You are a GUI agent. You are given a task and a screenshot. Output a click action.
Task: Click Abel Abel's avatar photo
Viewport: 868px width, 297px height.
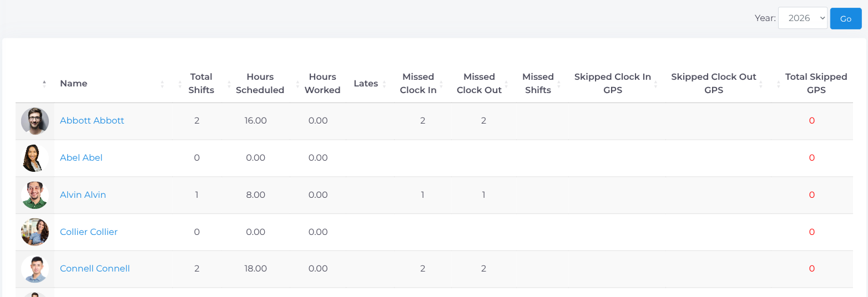(x=35, y=158)
